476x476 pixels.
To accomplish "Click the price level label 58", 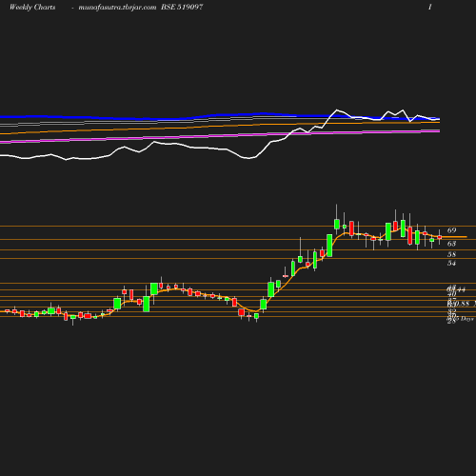I will tap(452, 254).
